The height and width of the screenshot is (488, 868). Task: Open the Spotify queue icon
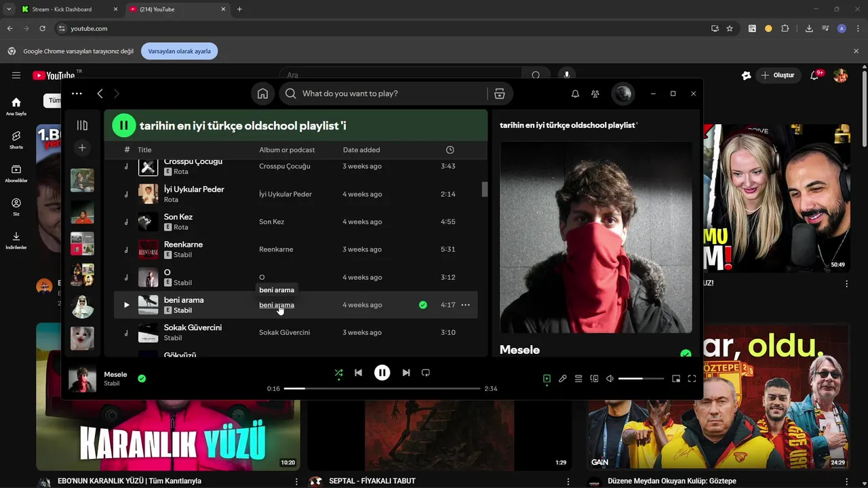pyautogui.click(x=578, y=379)
